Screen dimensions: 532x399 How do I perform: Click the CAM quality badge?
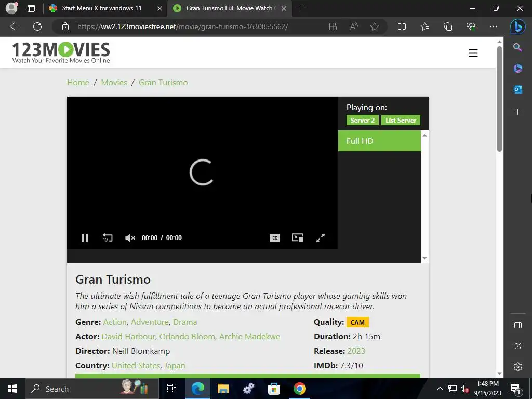click(x=357, y=322)
